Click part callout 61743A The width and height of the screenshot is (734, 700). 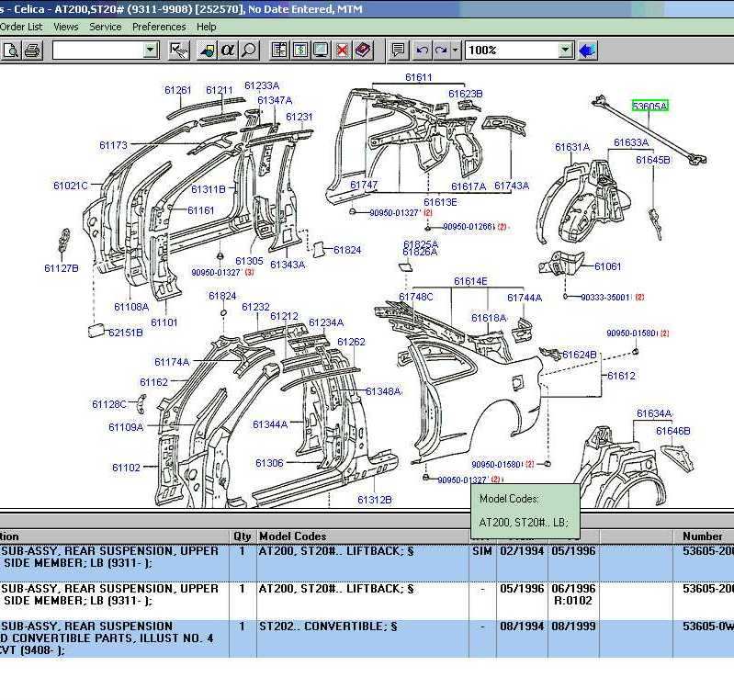point(512,186)
